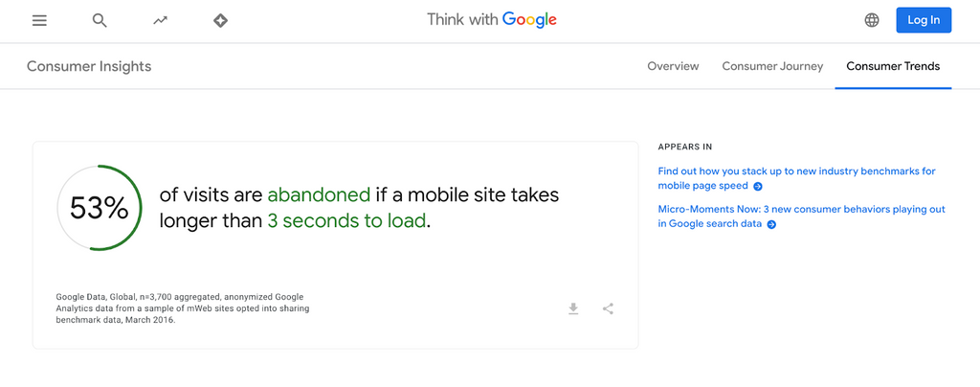Click arrow icon after mobile page speed
The height and width of the screenshot is (387, 980).
click(758, 186)
